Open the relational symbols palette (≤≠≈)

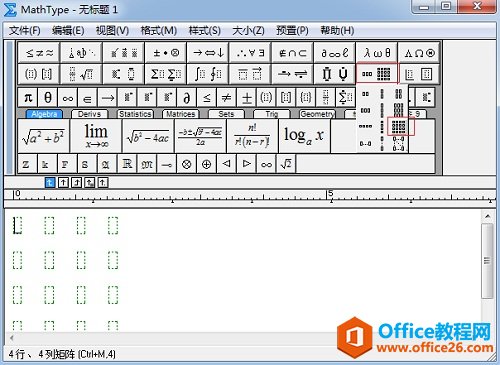(x=39, y=53)
